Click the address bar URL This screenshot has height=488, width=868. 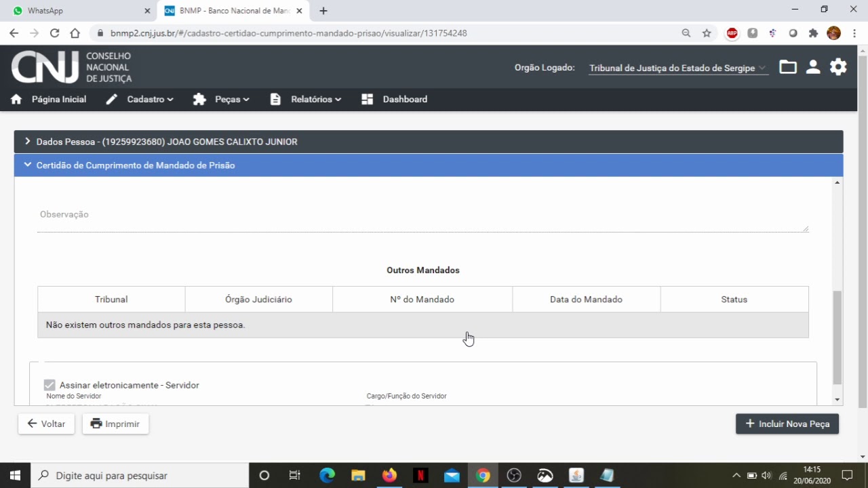pos(289,33)
